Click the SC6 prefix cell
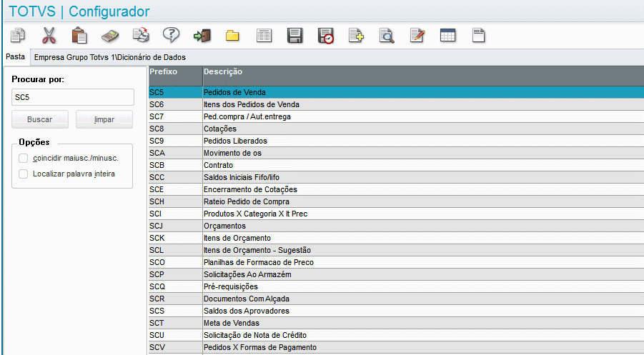 (175, 104)
